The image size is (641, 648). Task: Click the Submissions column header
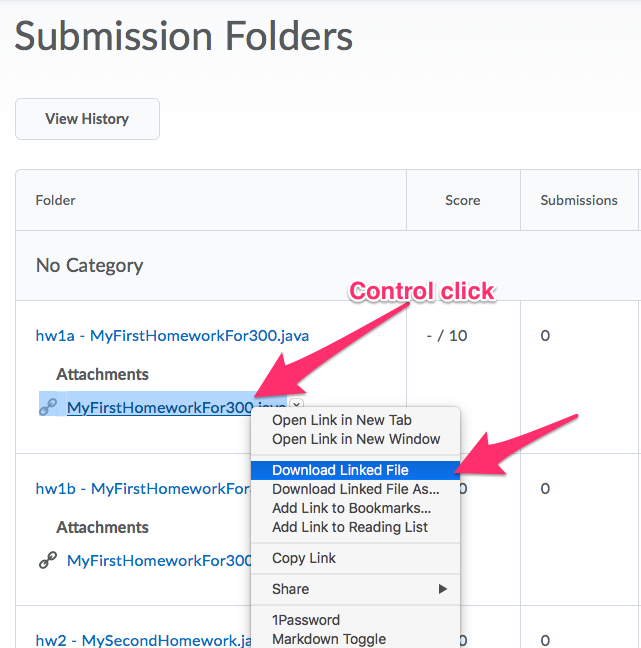coord(579,200)
